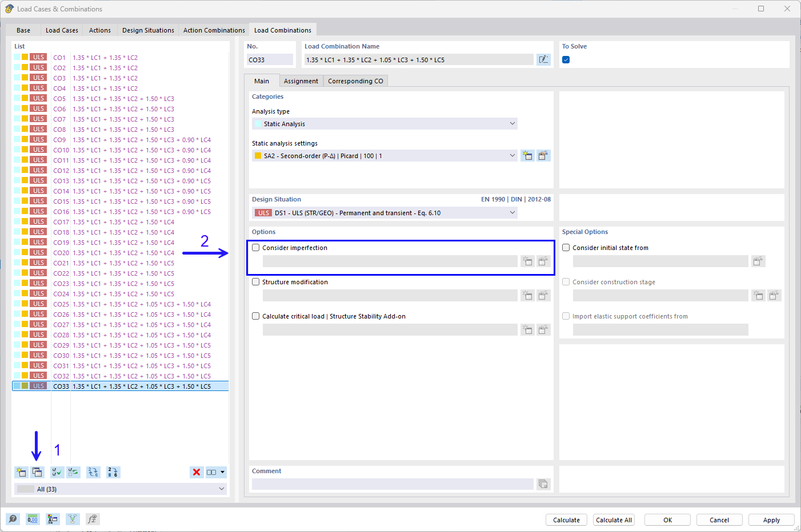The height and width of the screenshot is (532, 801).
Task: Open the help assistant bubble icon
Action: coord(13,519)
